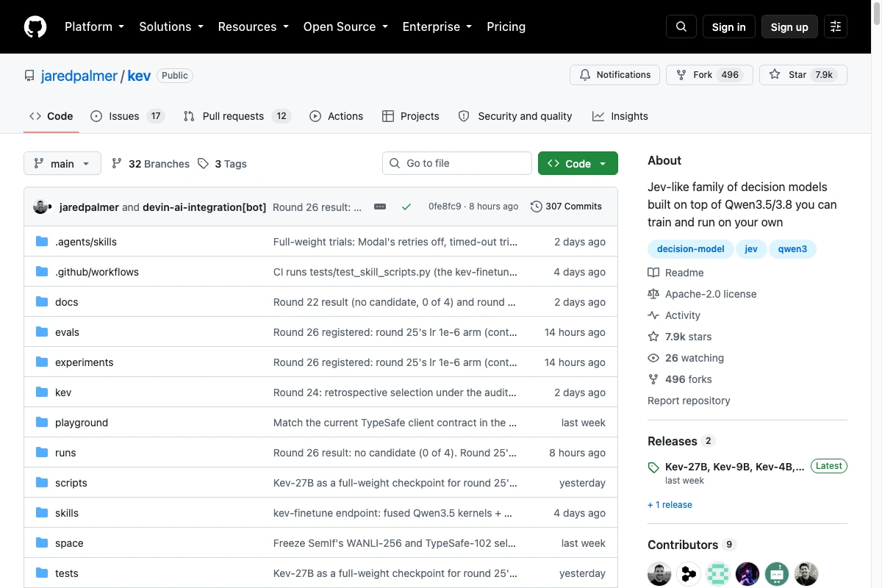Image resolution: width=882 pixels, height=588 pixels.
Task: Click the folder icon for .agents/skills
Action: [x=42, y=242]
